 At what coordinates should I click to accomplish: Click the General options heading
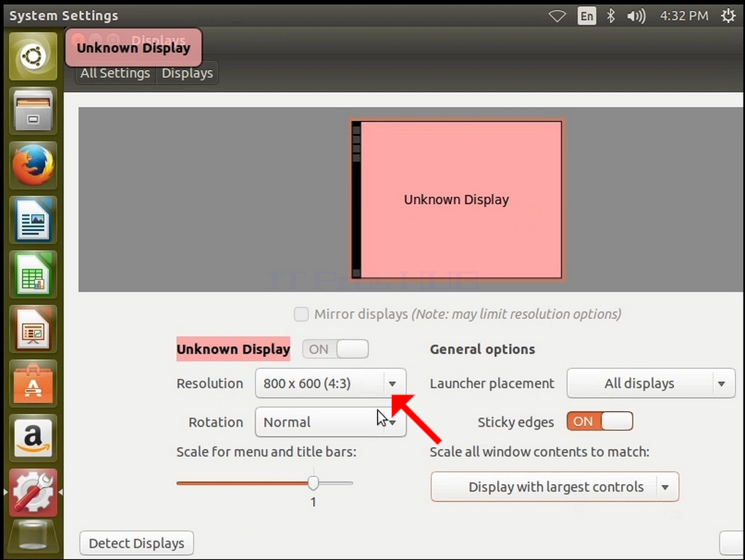pos(482,349)
